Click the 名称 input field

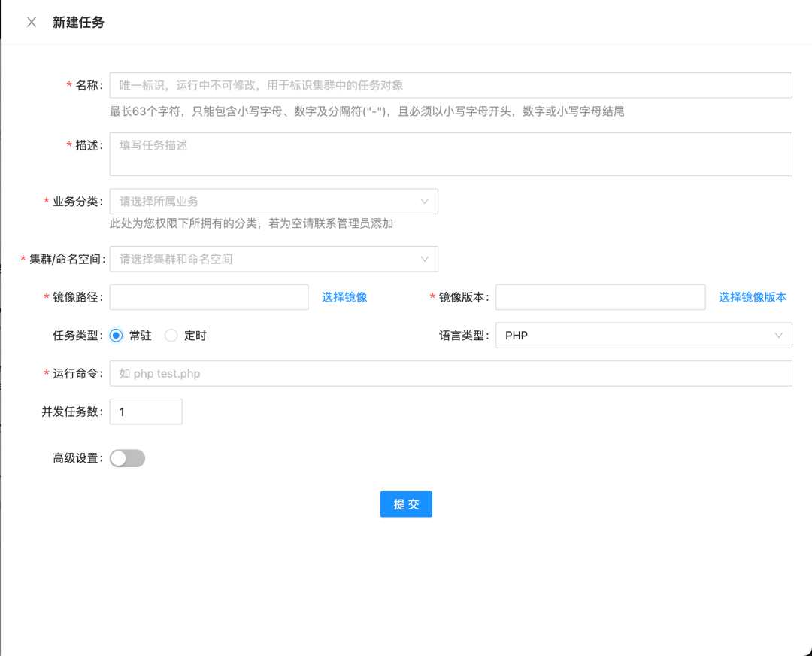[x=450, y=86]
